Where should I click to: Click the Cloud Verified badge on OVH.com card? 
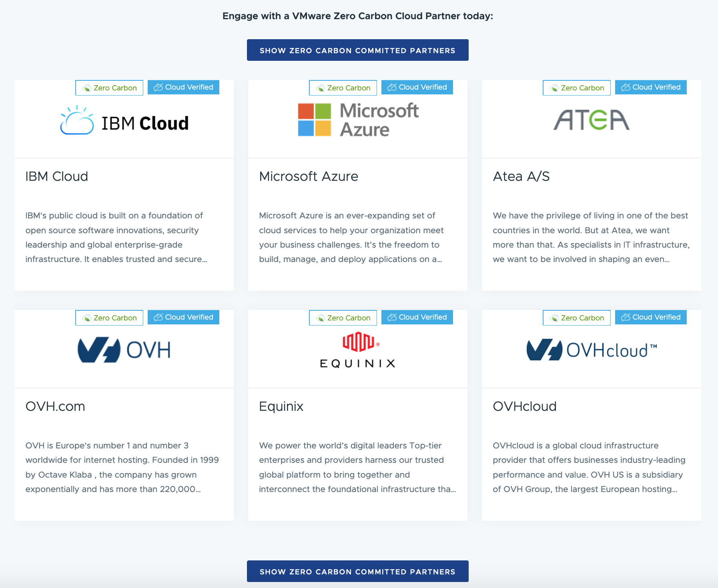(183, 317)
